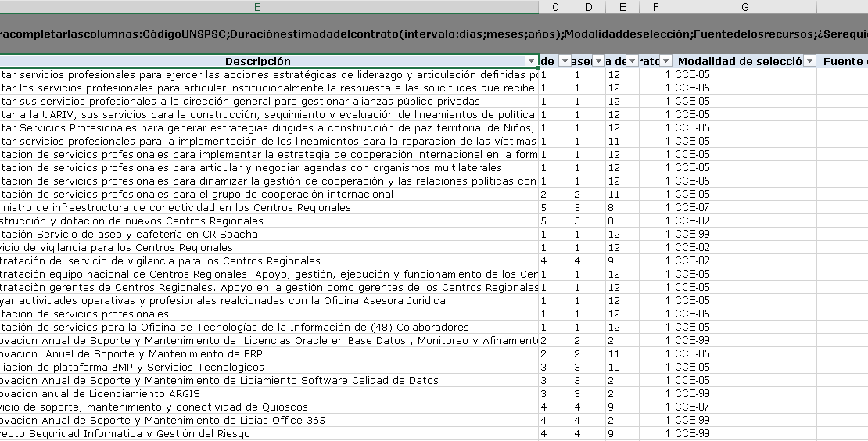Screen dimensions: 868x441
Task: Select CCE-99 in the Licenciamiento ARGIS row
Action: [x=744, y=393]
